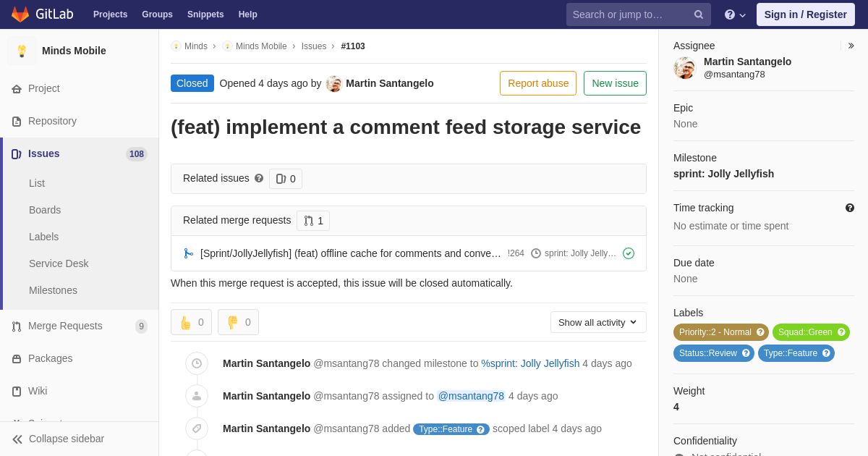
Task: Focus the Search or jump to field
Action: pos(639,14)
